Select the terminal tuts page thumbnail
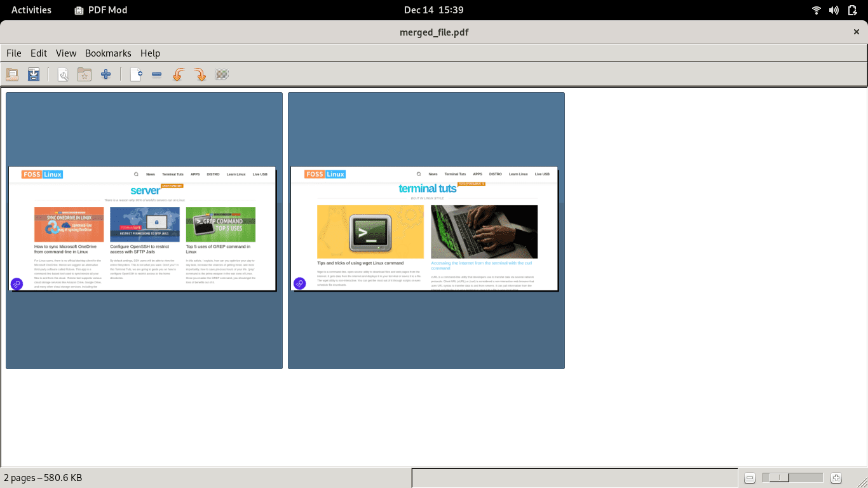 (x=426, y=230)
